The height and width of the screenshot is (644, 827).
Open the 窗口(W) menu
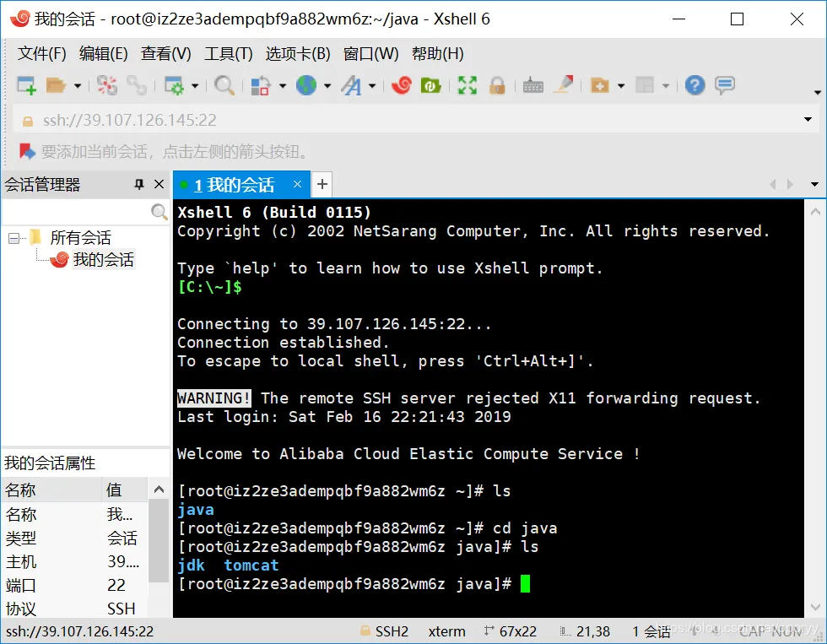point(370,54)
